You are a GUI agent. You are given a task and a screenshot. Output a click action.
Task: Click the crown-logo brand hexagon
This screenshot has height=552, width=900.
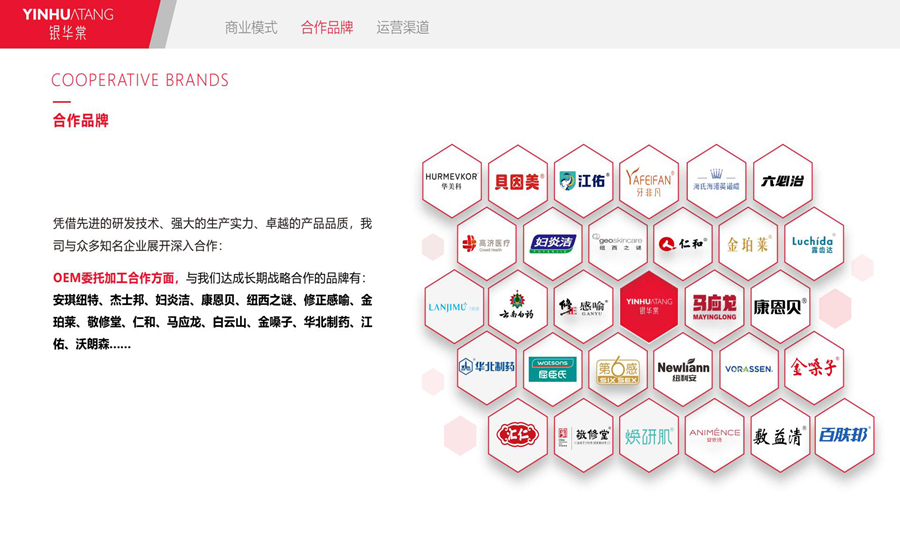click(716, 181)
